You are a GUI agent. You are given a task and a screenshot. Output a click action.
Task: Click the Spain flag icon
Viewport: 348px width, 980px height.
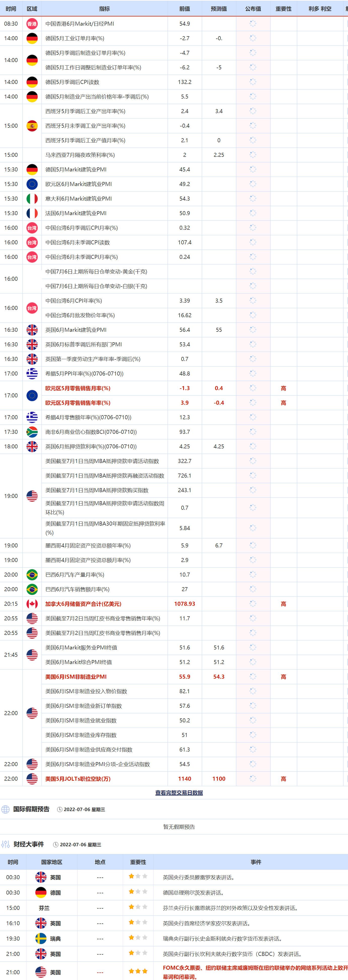(x=32, y=125)
